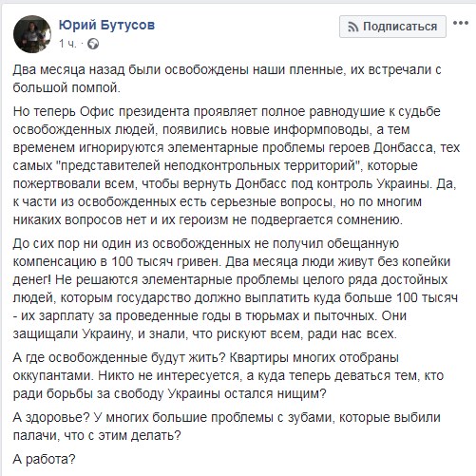Open the three-dots post options menu
Viewport: 476px width, 476px height.
click(x=461, y=23)
